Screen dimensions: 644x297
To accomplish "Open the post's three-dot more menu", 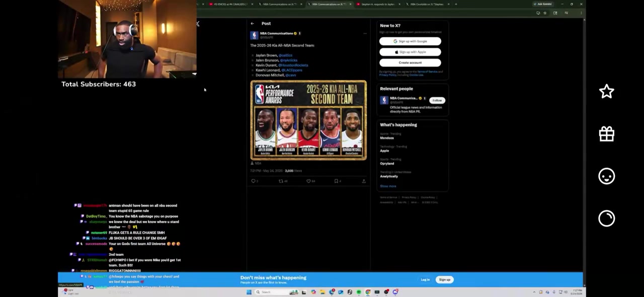I will tap(365, 34).
